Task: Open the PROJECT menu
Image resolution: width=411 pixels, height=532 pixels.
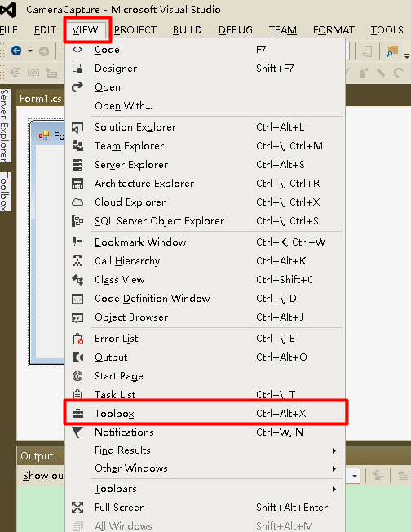Action: coord(135,30)
